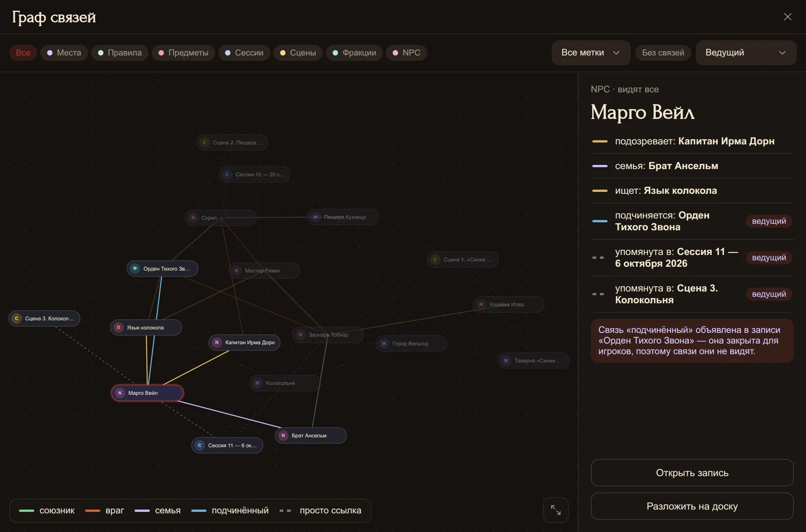Select the Звонарь Тобиас node
Screen dimensions: 806x532
[x=328, y=335]
